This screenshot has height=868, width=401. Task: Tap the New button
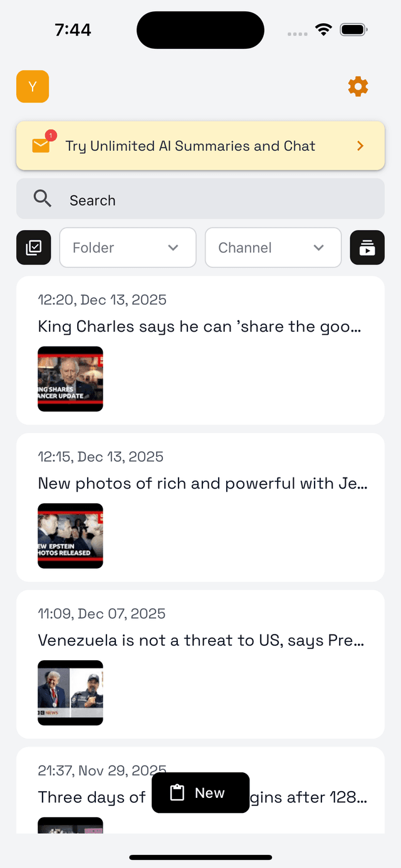pyautogui.click(x=200, y=792)
